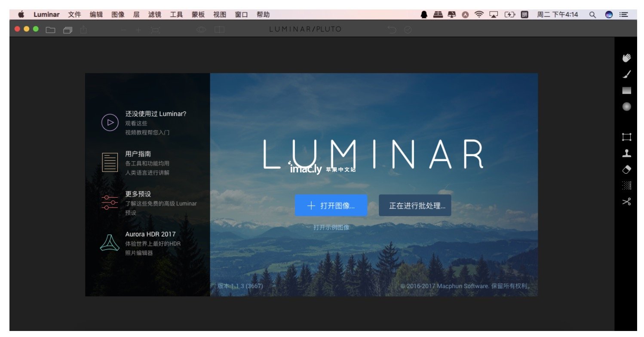Open 还没使用过 Luminar? tutorial link
This screenshot has width=644, height=337.
[156, 114]
